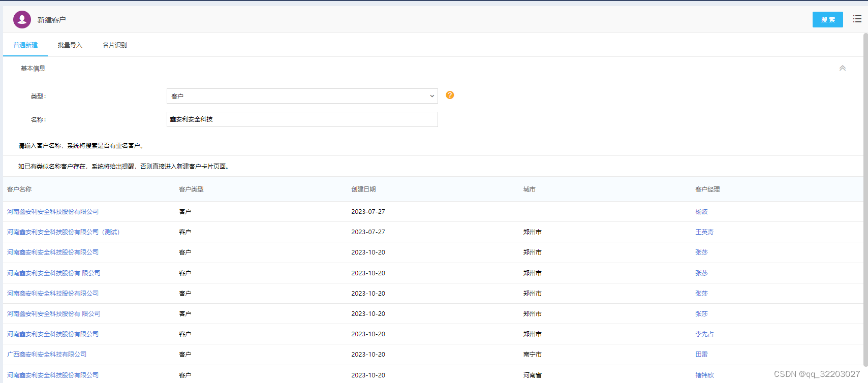The image size is (868, 383).
Task: Open 广西鑫安利安全科技有限公司 customer link
Action: (47, 354)
